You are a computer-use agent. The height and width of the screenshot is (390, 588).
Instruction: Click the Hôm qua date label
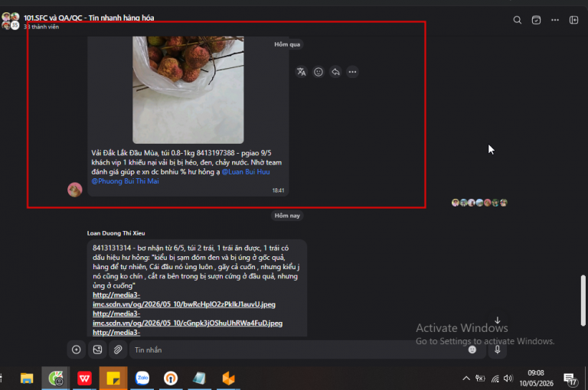[287, 44]
